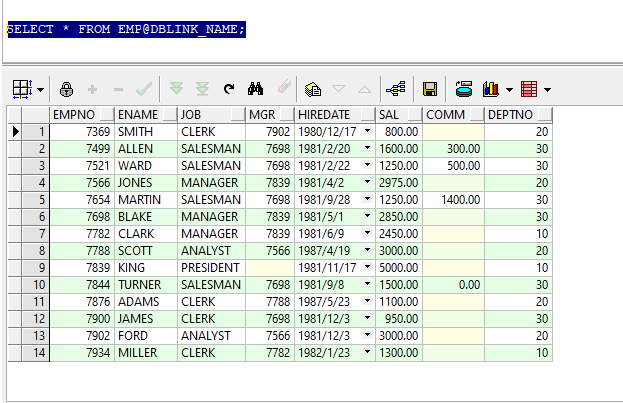Click the 7902 manager cell for SMITH

click(270, 132)
